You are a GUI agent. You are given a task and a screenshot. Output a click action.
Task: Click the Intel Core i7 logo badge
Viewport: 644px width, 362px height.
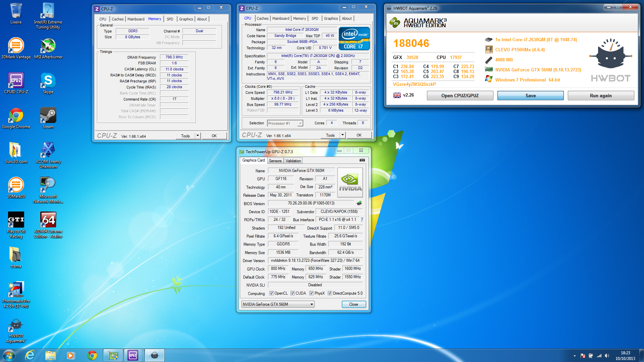click(354, 39)
